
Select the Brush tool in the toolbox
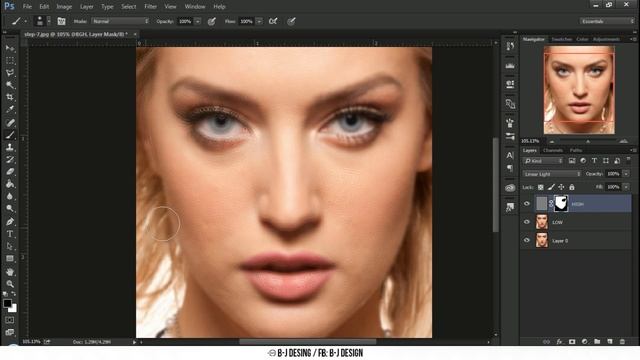(10, 135)
